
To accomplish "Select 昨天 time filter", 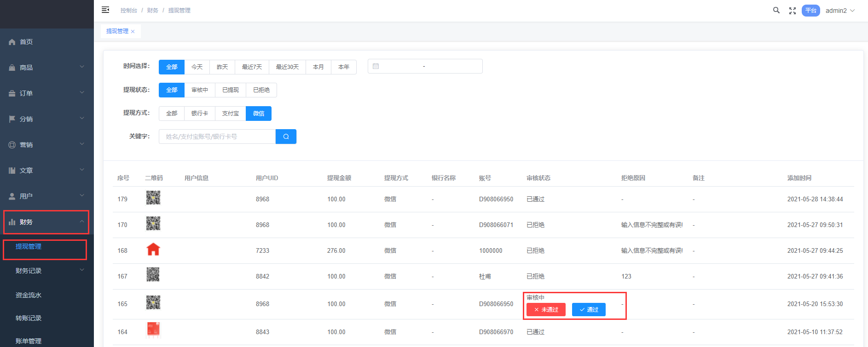I will pos(222,67).
